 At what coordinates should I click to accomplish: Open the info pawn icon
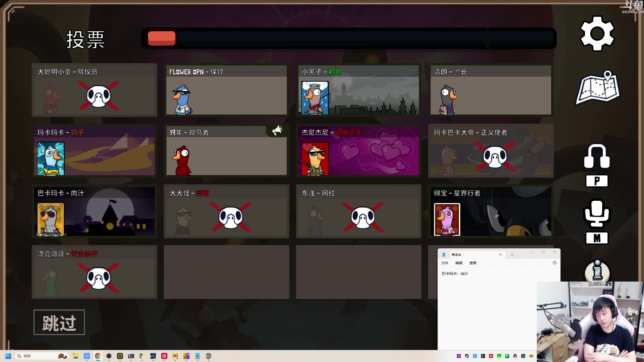597,270
